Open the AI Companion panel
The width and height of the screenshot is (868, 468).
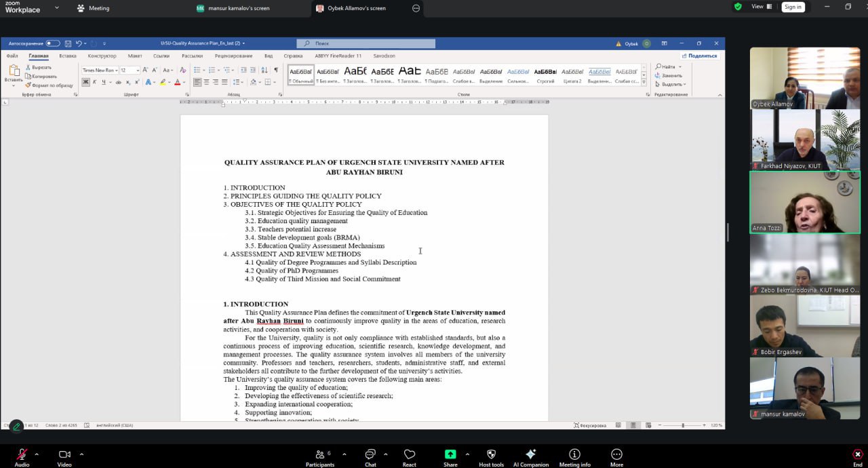531,454
